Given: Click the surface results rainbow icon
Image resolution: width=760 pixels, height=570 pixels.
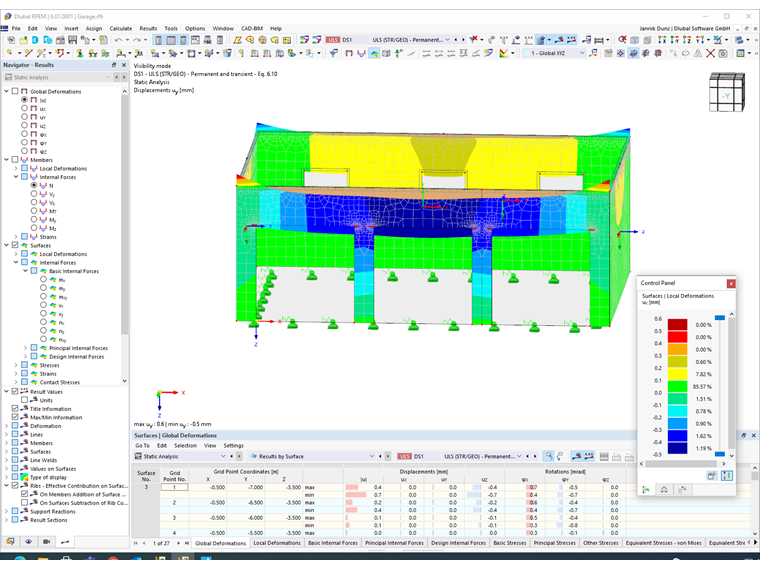Looking at the screenshot, I should (374, 53).
